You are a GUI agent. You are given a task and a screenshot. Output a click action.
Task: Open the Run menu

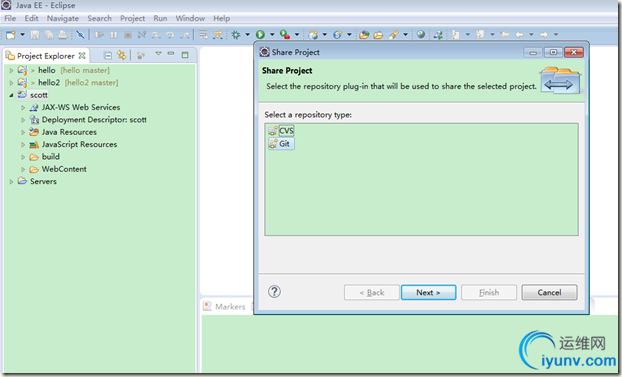[160, 18]
